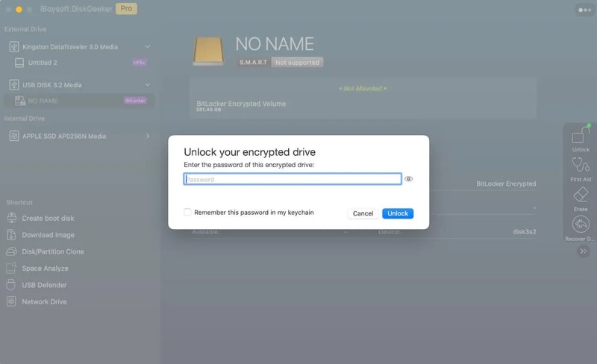Open Network Drive shortcut label
Image resolution: width=597 pixels, height=364 pixels.
(44, 301)
